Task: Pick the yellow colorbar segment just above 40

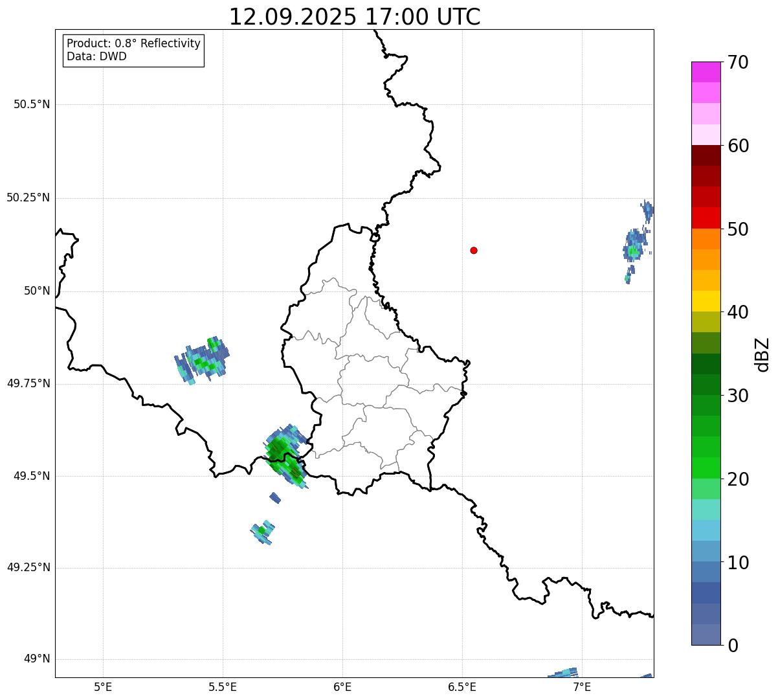Action: tap(706, 301)
